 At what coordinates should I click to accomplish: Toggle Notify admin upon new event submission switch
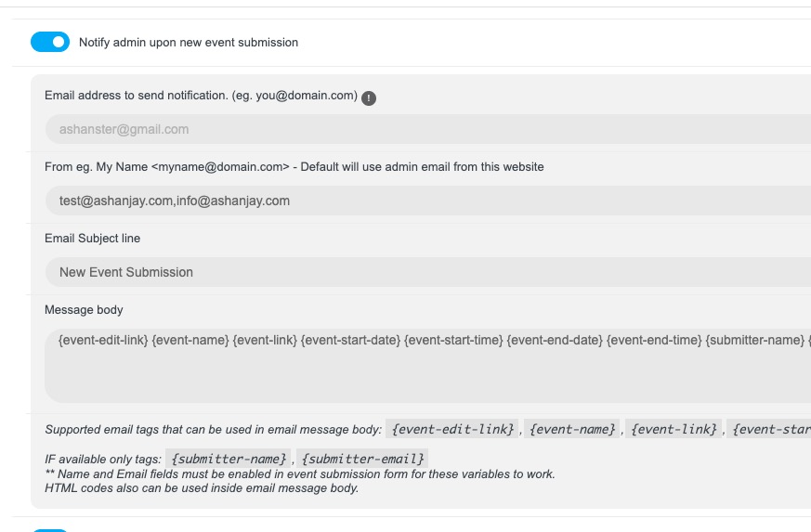coord(50,42)
